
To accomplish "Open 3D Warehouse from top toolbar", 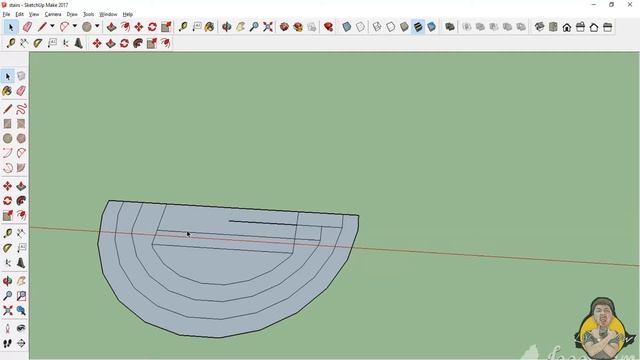I will pos(284,27).
